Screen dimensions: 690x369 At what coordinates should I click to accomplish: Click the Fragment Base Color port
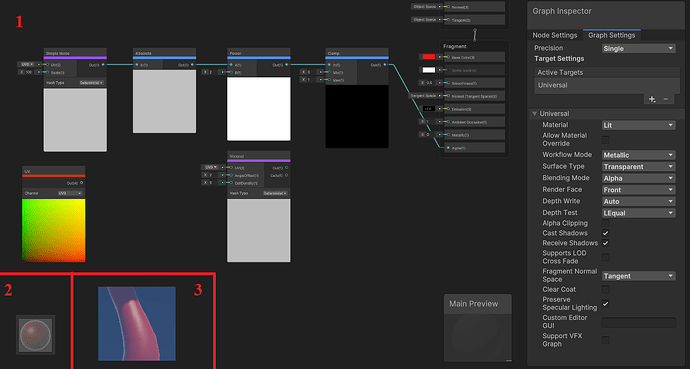point(448,57)
